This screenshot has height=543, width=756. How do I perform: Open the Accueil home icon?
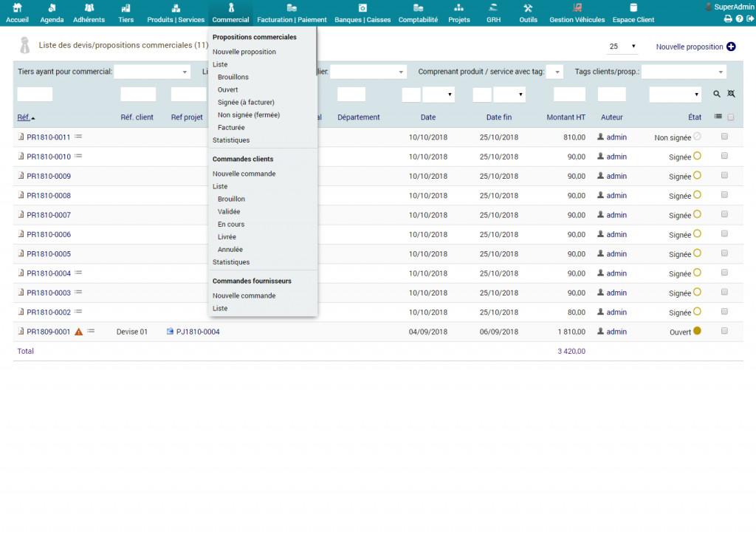point(17,8)
